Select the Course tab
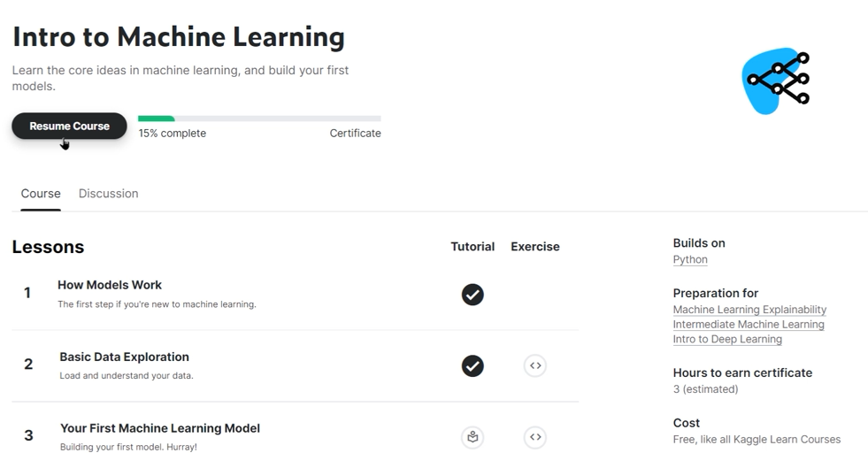This screenshot has height=453, width=868. coord(41,194)
